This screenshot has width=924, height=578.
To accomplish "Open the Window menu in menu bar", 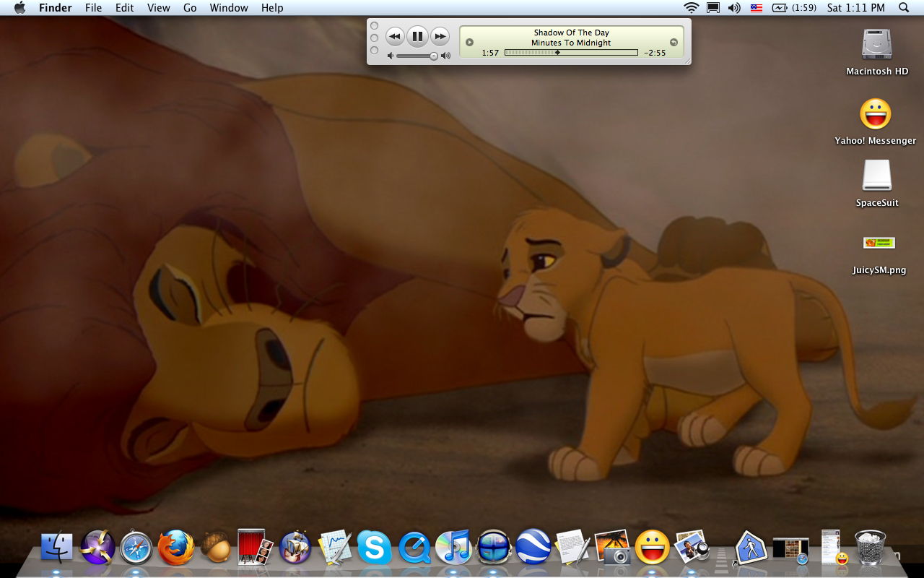I will [x=229, y=8].
